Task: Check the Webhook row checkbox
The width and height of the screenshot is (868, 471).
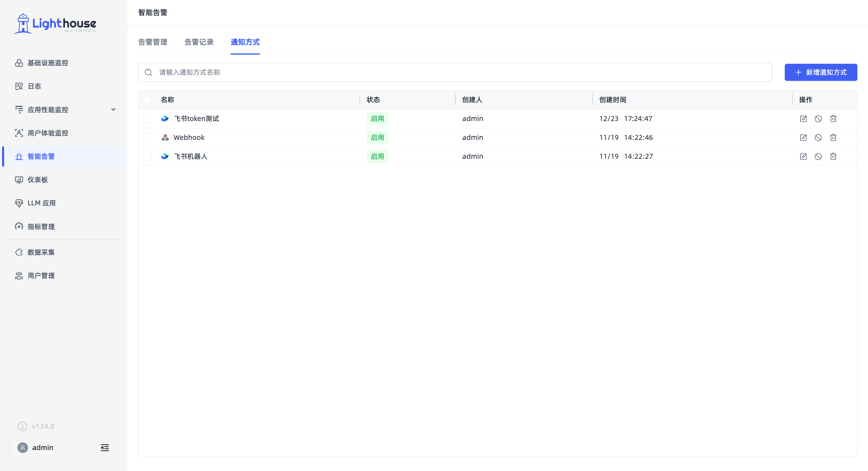Action: click(x=147, y=138)
